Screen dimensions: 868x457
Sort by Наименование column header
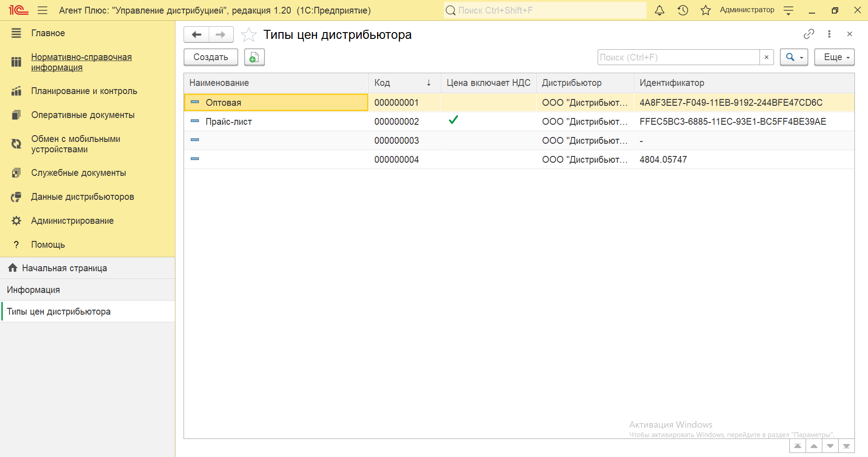276,83
